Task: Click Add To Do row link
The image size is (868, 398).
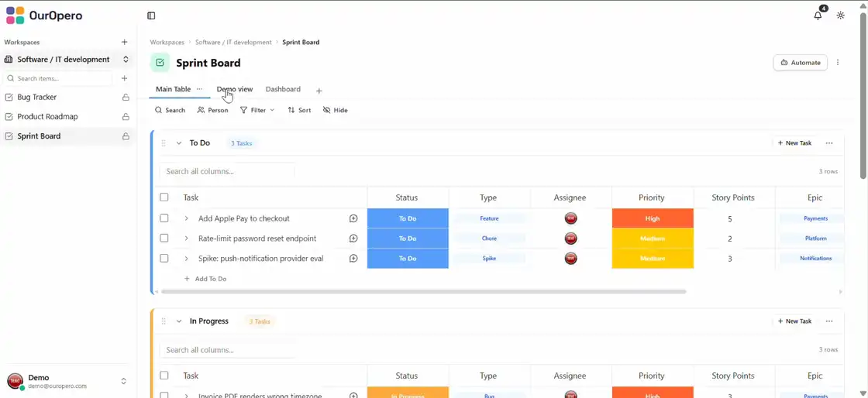Action: (x=205, y=280)
